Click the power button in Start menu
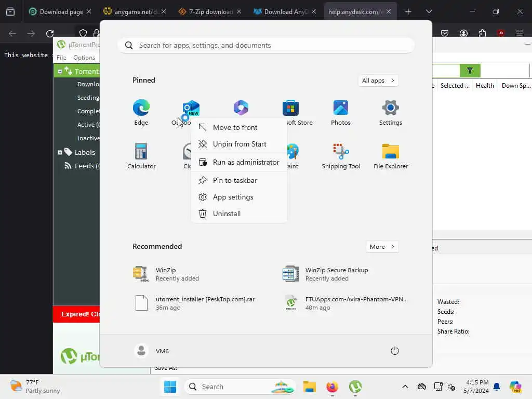 (x=395, y=351)
